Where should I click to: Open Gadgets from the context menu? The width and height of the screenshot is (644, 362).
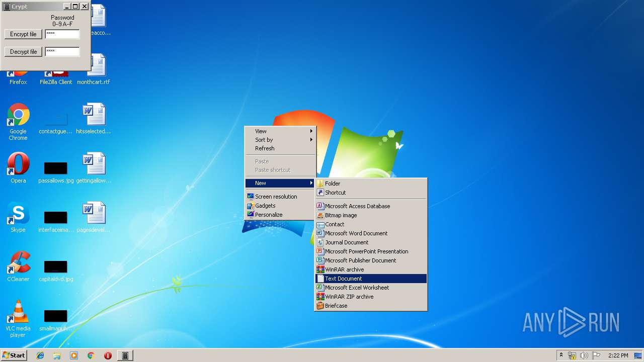pos(280,206)
